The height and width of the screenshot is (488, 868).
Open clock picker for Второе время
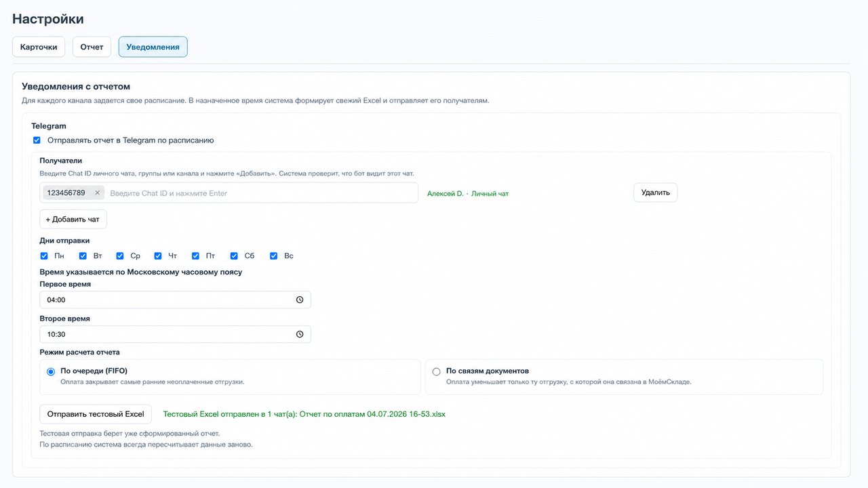coord(300,334)
